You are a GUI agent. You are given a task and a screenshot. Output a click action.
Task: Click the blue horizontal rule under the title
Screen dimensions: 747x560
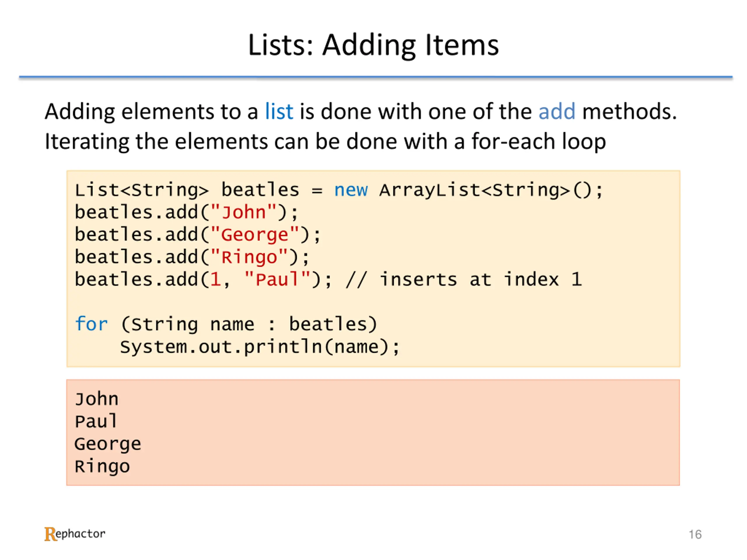point(376,77)
